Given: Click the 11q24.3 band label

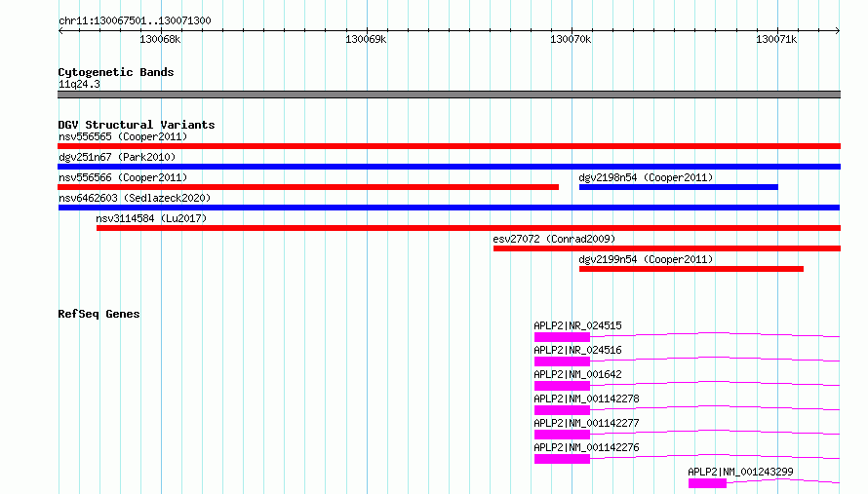Looking at the screenshot, I should [79, 84].
